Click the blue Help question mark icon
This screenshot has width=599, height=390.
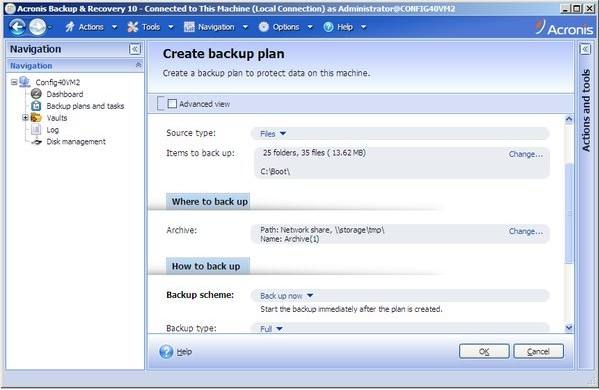pos(166,351)
